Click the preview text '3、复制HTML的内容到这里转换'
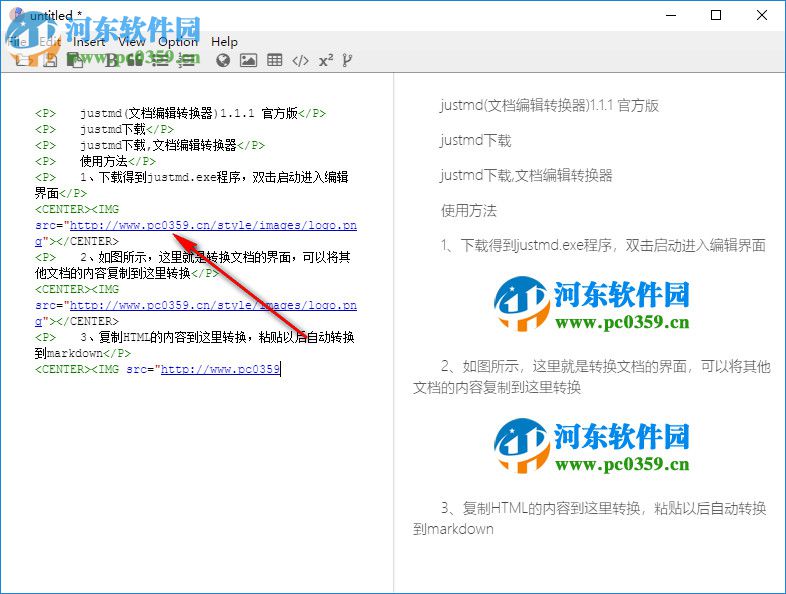 click(x=541, y=508)
